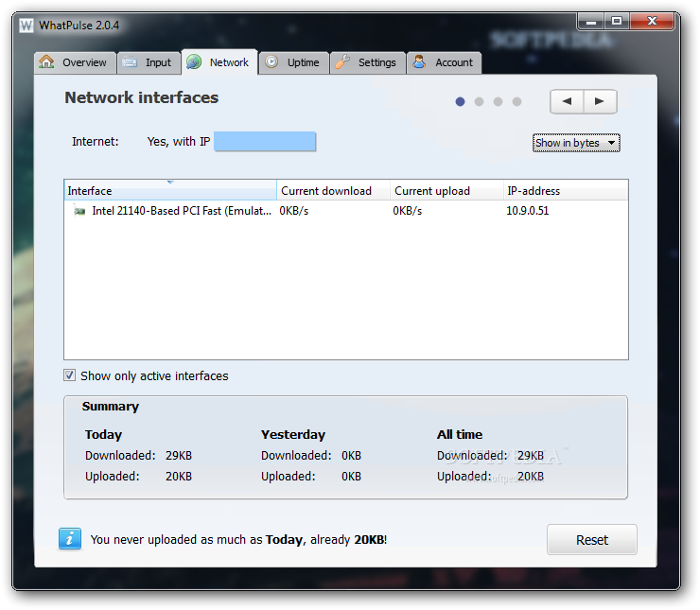The height and width of the screenshot is (610, 700).
Task: Select the fourth page indicator dot
Action: pos(516,102)
